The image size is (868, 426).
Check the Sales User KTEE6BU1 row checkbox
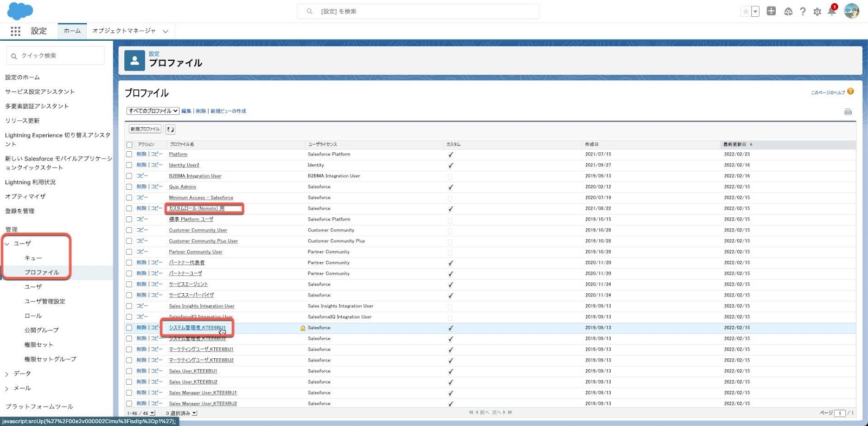[129, 371]
